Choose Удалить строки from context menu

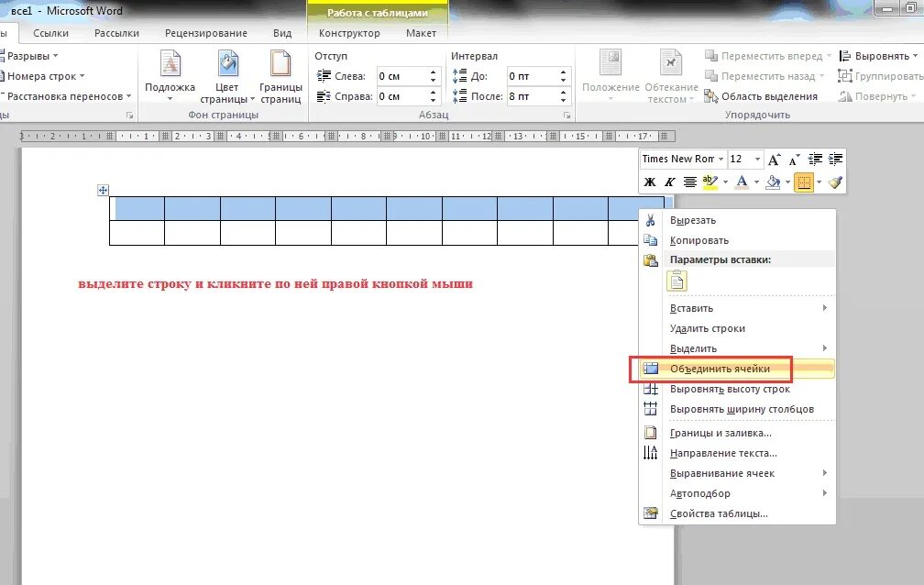click(738, 328)
